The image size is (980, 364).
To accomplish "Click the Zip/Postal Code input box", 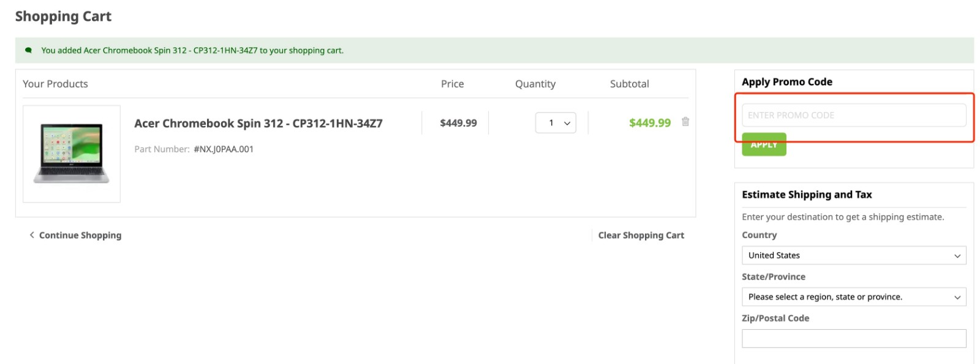I will point(854,338).
